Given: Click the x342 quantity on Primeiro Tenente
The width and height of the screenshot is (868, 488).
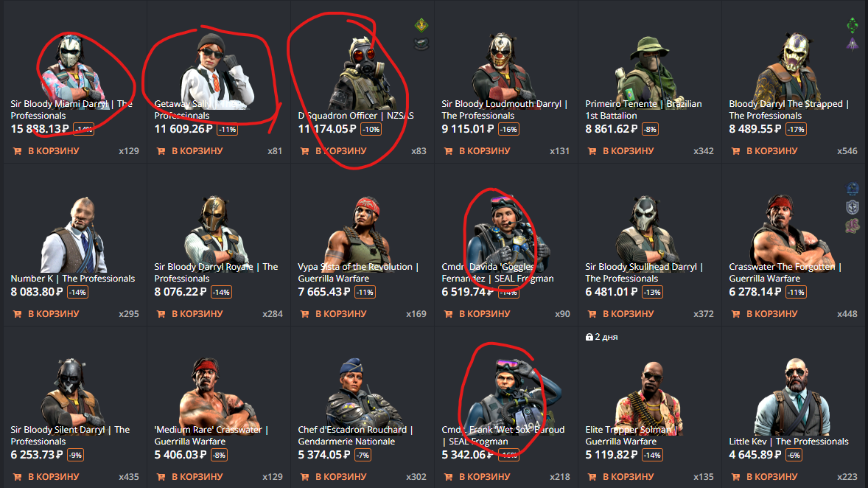Looking at the screenshot, I should coord(704,151).
